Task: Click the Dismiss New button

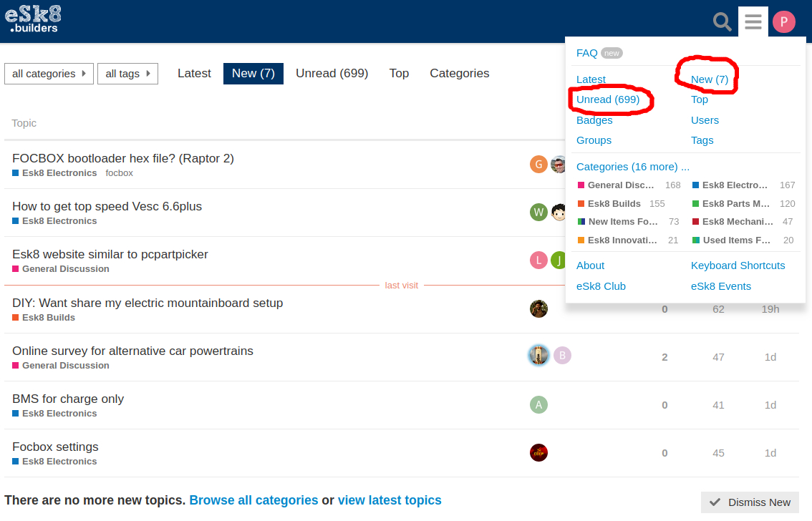Action: pyautogui.click(x=750, y=502)
